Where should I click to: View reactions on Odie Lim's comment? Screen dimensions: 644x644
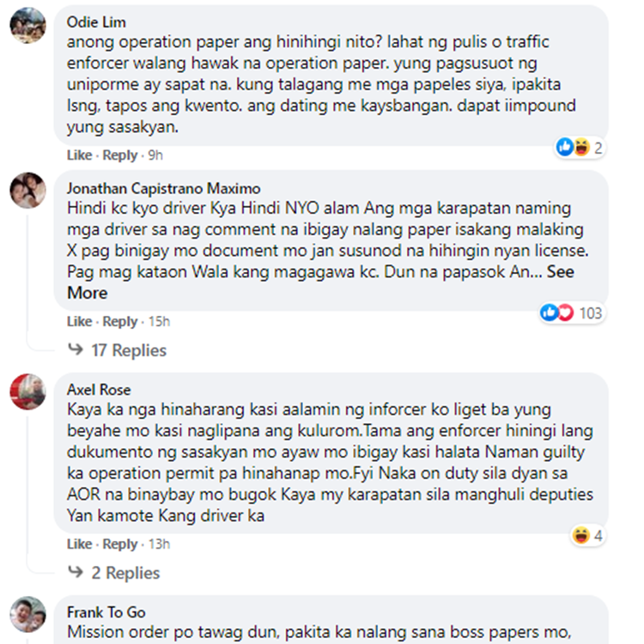click(x=580, y=148)
